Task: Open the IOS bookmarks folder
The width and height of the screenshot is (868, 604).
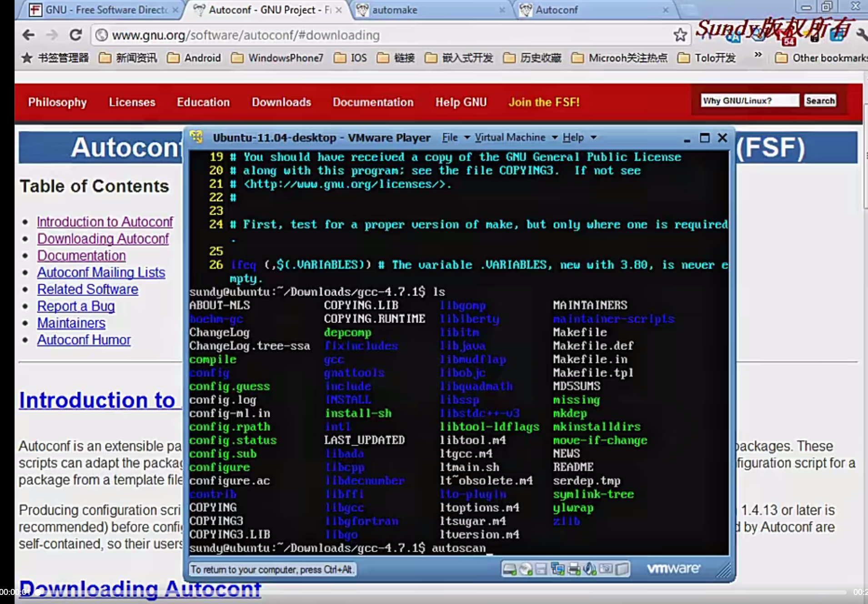Action: click(x=350, y=58)
